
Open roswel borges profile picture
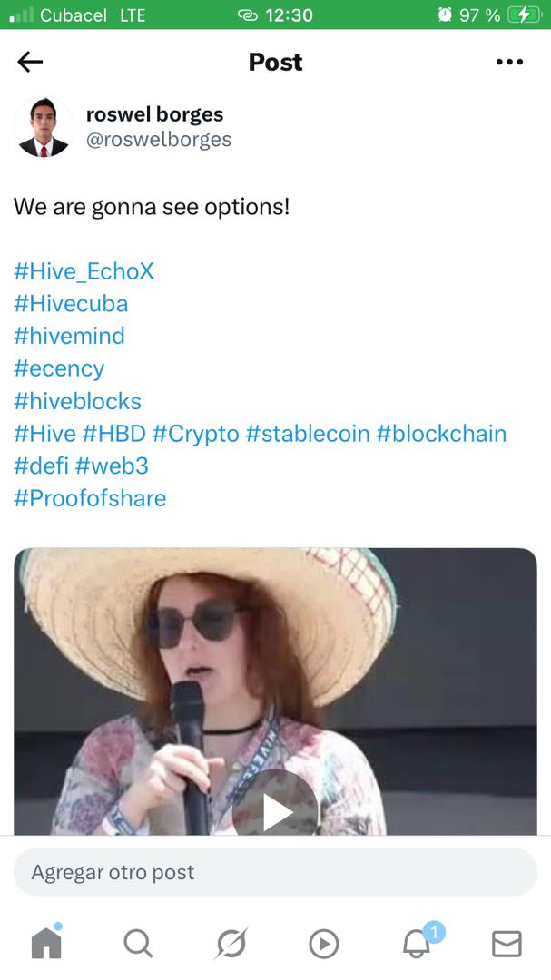tap(44, 127)
